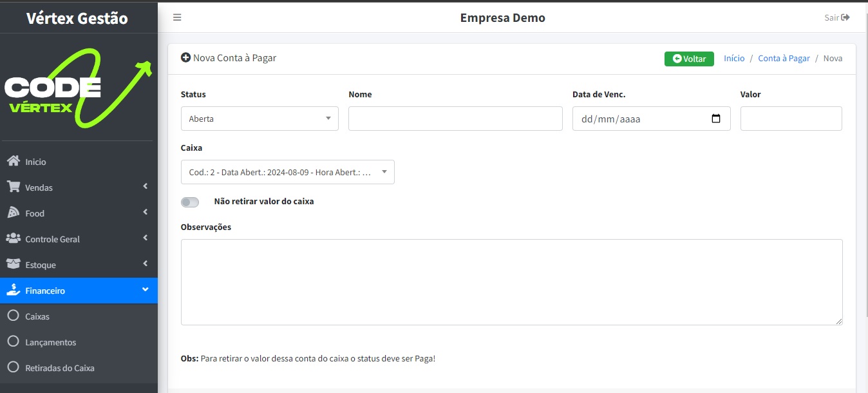This screenshot has height=393, width=868.
Task: Click the Code Vértex logo
Action: pyautogui.click(x=78, y=88)
